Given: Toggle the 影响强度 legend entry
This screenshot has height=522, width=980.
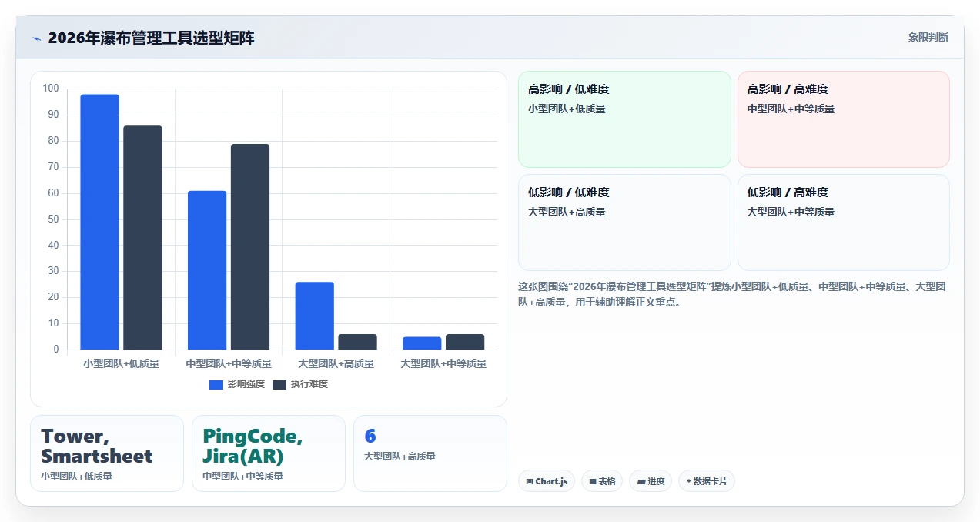Looking at the screenshot, I should (x=237, y=384).
